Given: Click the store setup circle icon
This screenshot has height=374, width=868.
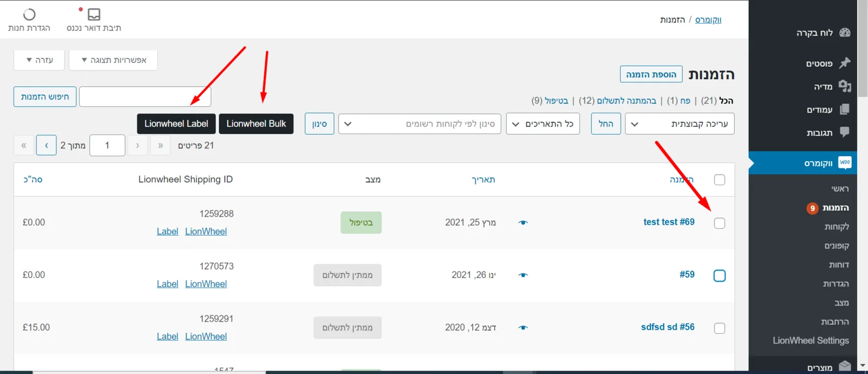Looking at the screenshot, I should tap(29, 14).
